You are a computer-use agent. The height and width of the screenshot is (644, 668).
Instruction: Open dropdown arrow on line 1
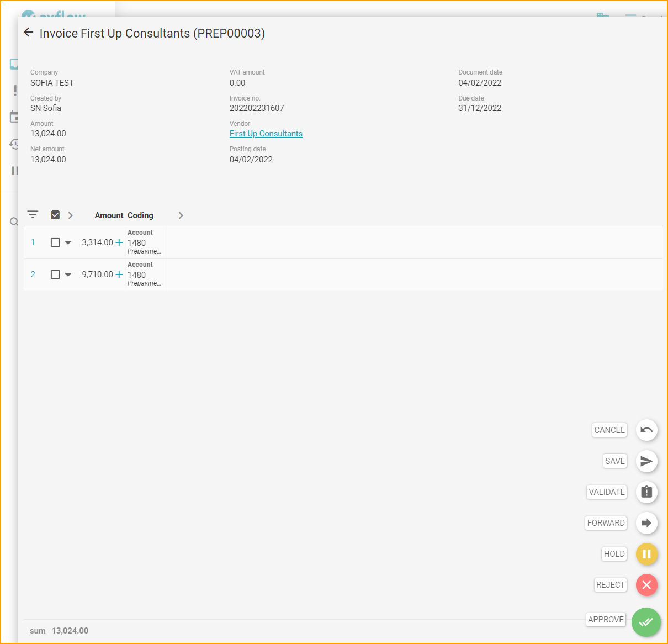click(68, 242)
